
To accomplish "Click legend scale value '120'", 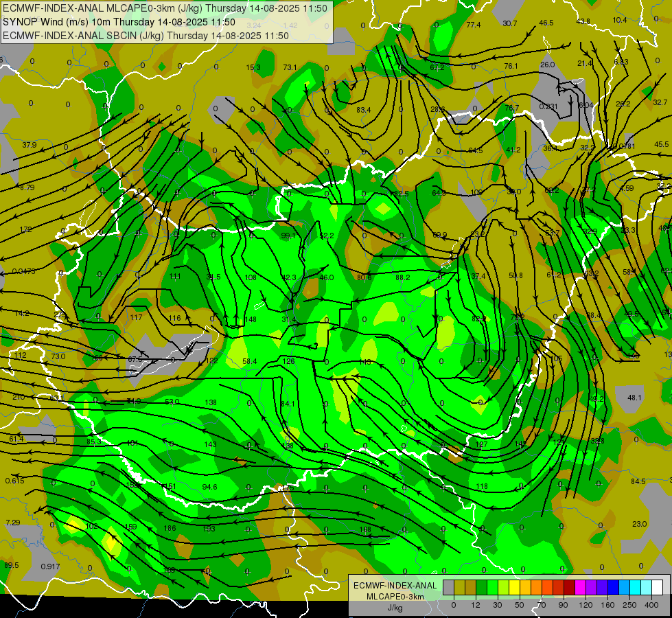I will [586, 605].
